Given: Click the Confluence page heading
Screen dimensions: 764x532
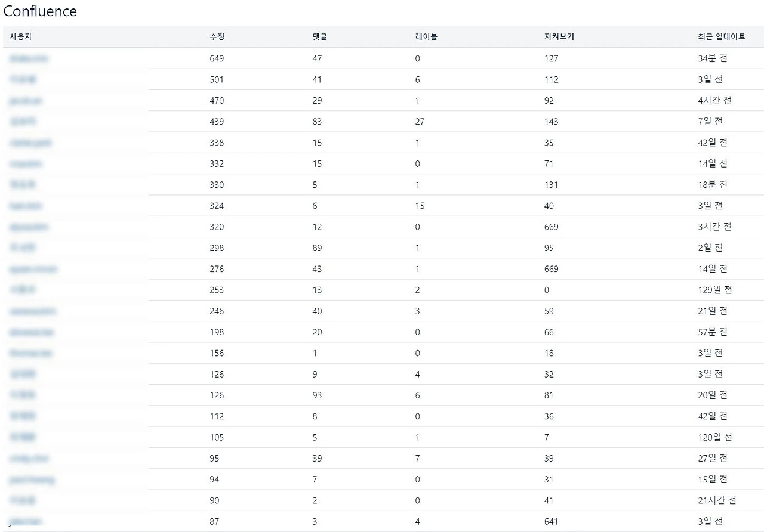Looking at the screenshot, I should 40,11.
